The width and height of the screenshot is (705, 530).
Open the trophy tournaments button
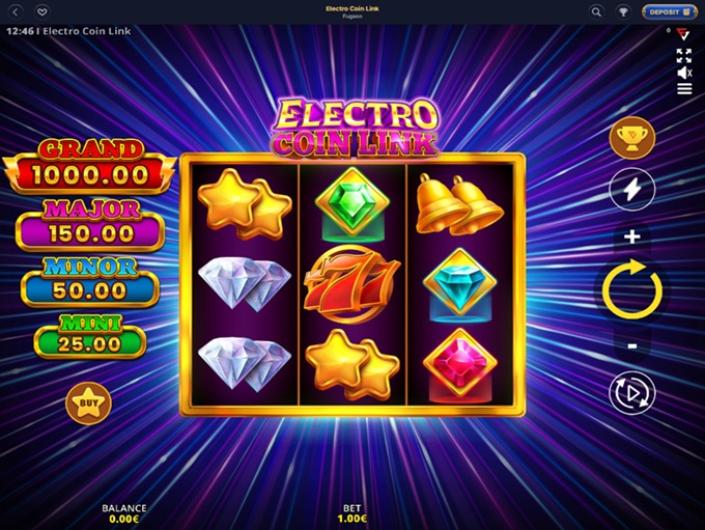632,137
